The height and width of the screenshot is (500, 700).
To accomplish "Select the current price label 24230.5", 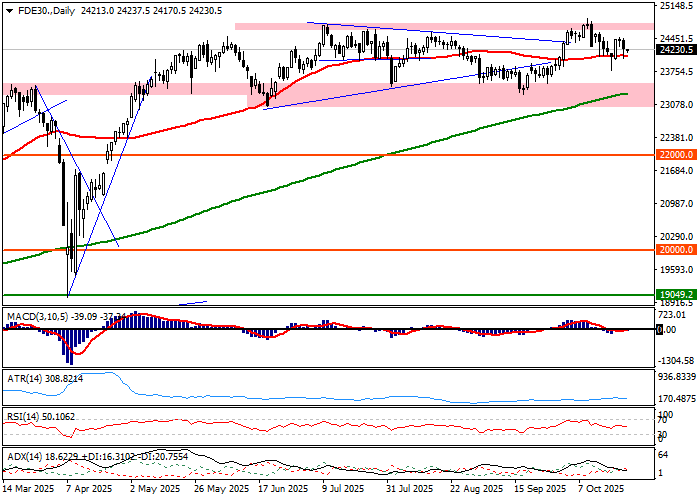I will pos(676,49).
